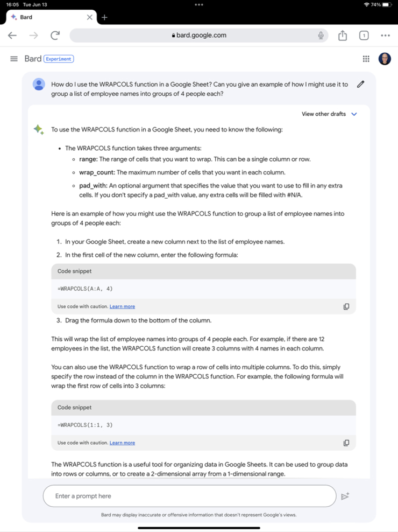The image size is (398, 532).
Task: Open your Google profile avatar
Action: (385, 59)
